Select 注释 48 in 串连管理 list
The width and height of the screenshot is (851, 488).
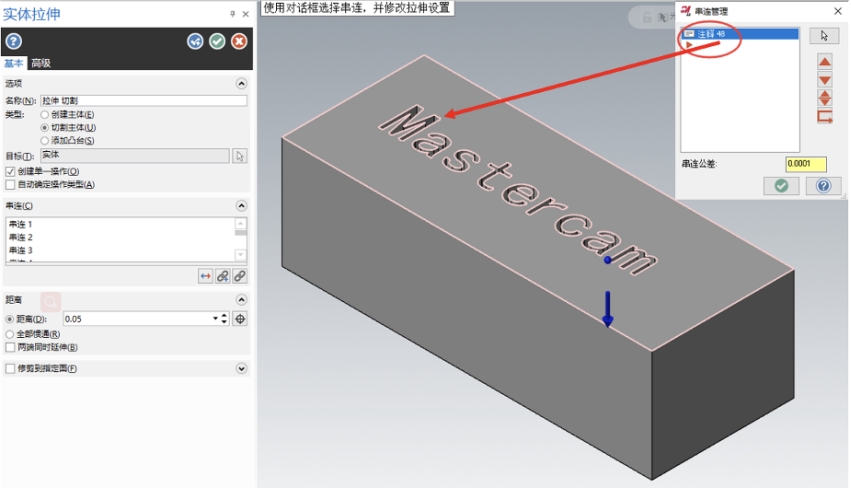pos(740,34)
